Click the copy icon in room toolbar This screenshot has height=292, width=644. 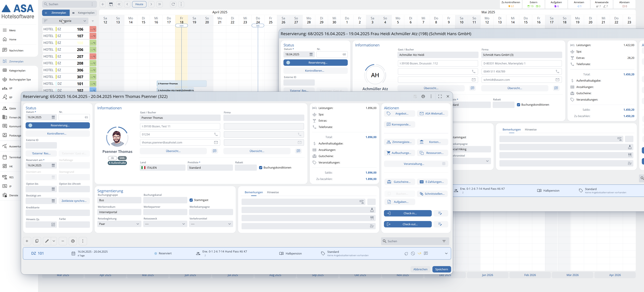pos(37,241)
